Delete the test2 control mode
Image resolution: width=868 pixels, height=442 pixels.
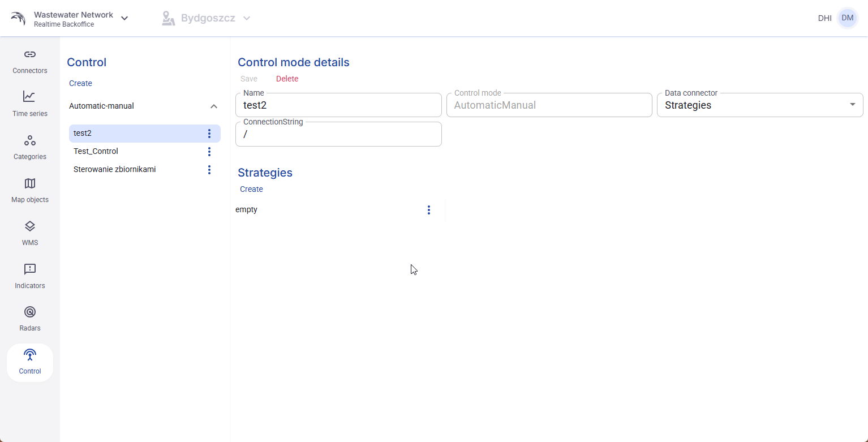click(x=287, y=79)
